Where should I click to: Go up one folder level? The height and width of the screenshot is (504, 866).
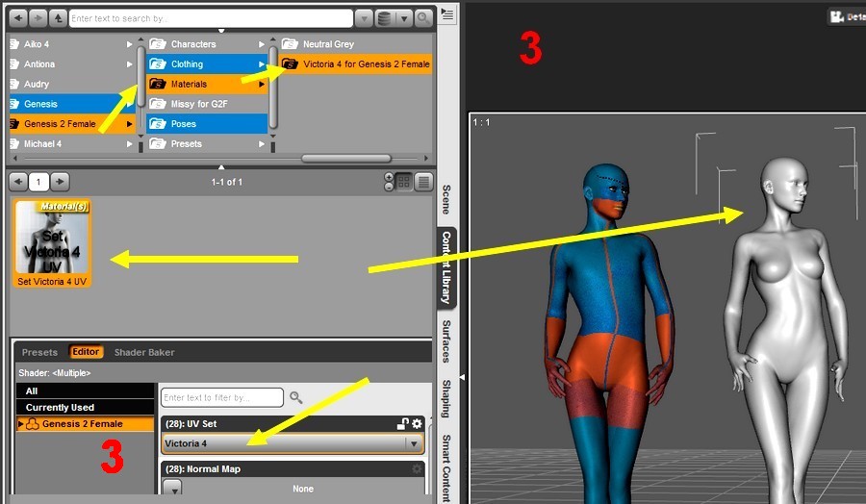[58, 18]
